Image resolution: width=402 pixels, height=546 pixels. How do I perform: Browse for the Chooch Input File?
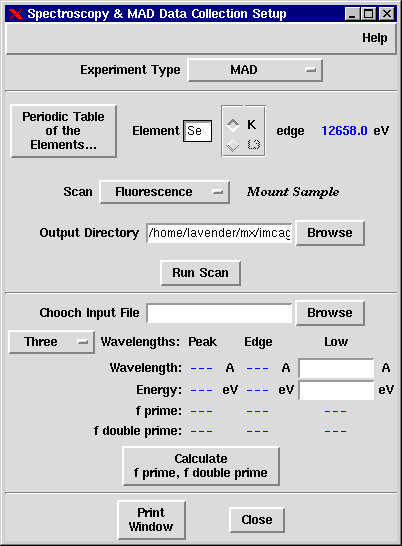[x=330, y=313]
